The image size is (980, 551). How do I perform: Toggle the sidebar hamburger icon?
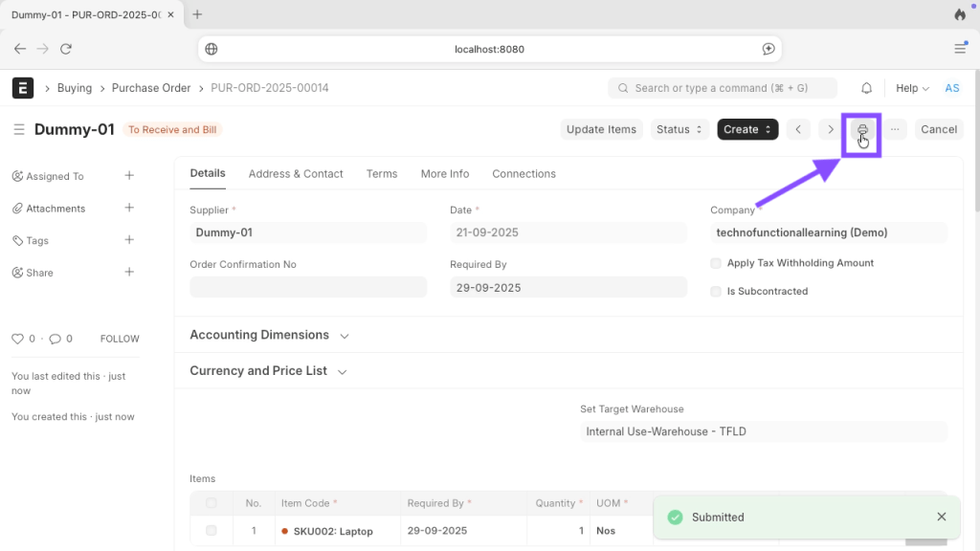point(19,130)
